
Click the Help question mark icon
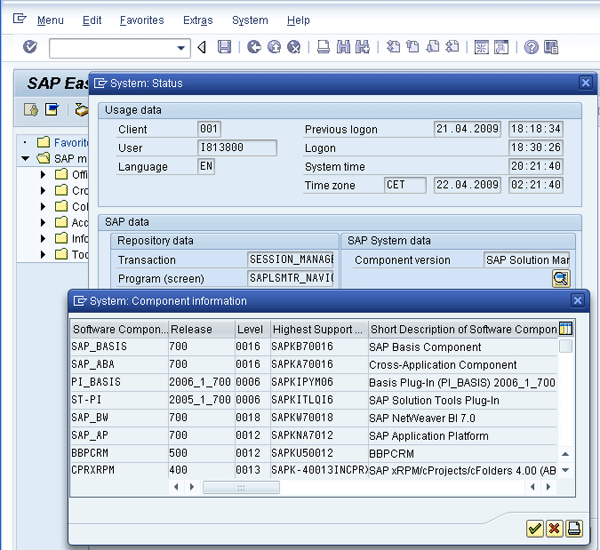530,47
